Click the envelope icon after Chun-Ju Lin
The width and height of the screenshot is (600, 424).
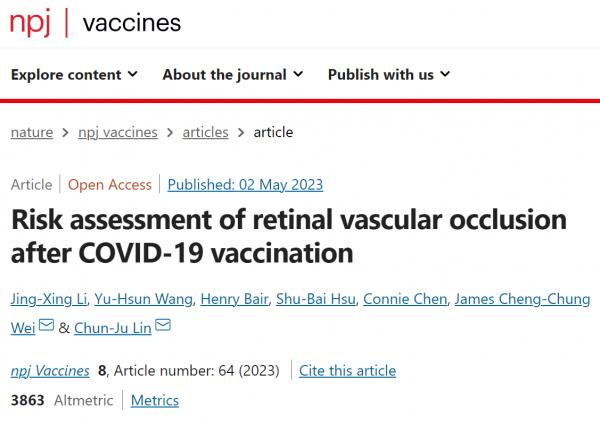(x=163, y=326)
